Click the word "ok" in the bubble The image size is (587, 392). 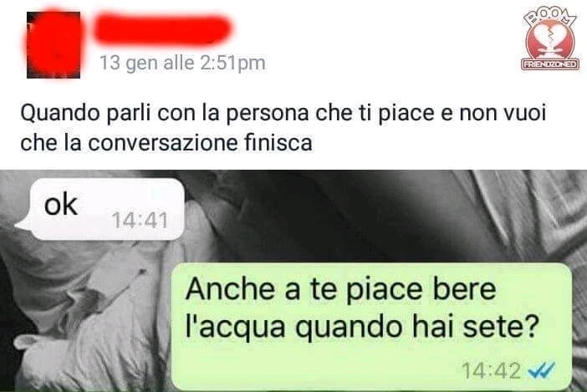pyautogui.click(x=61, y=204)
